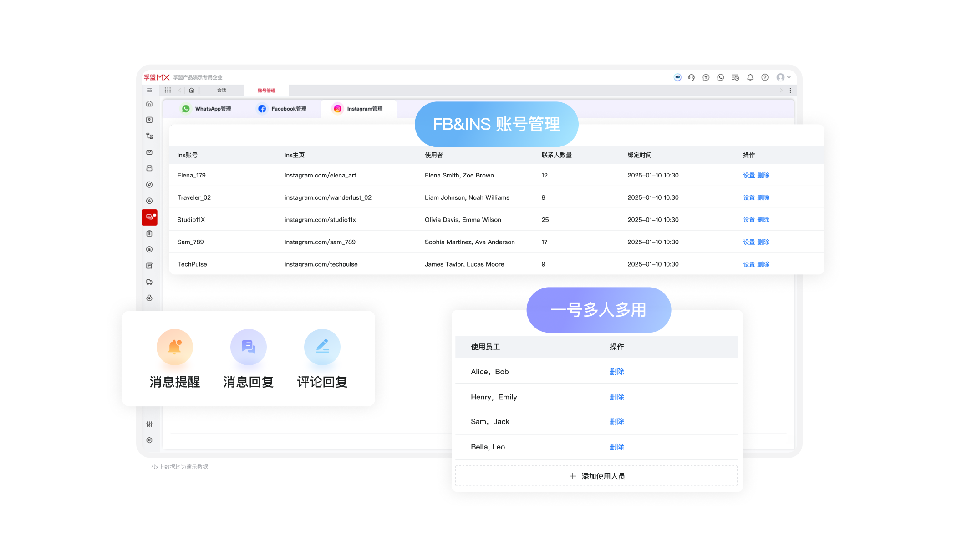Switch to the Facebook管理 tab
Viewport: 967px width, 560px height.
click(x=282, y=109)
